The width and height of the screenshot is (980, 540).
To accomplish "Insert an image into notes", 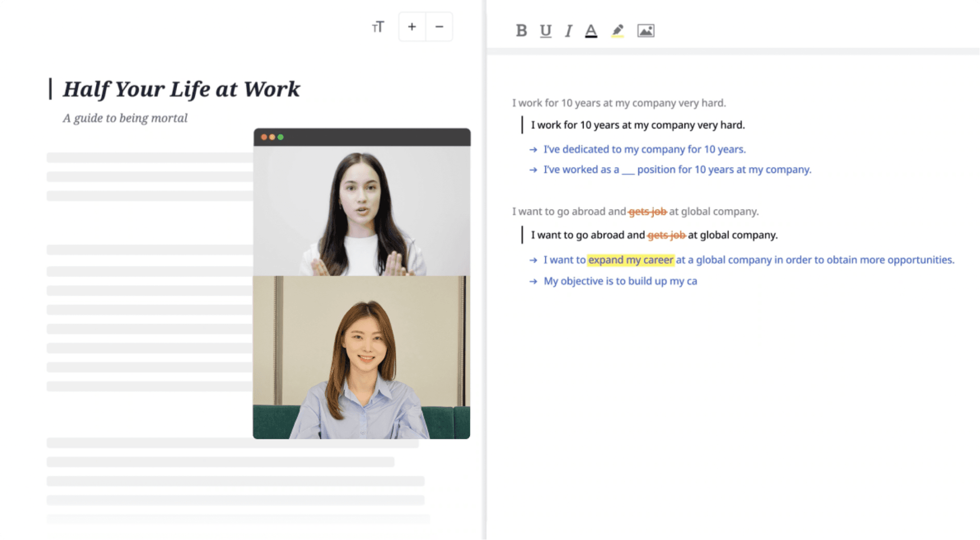I will [645, 31].
